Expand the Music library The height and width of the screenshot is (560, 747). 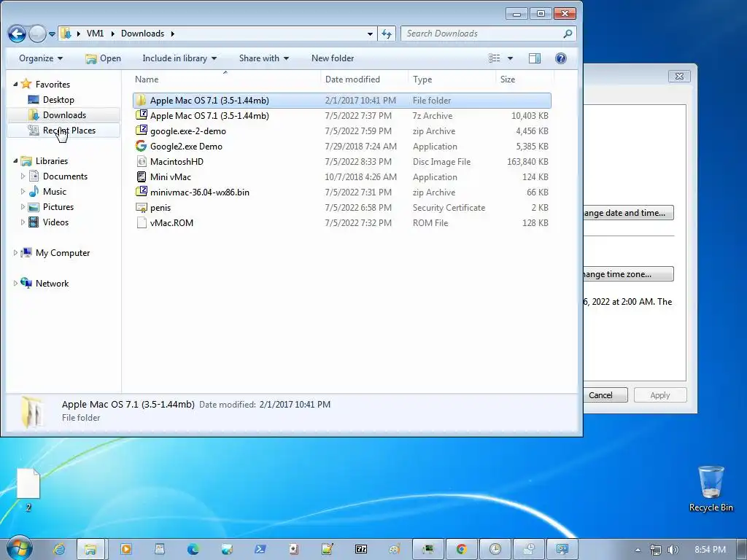coord(23,192)
